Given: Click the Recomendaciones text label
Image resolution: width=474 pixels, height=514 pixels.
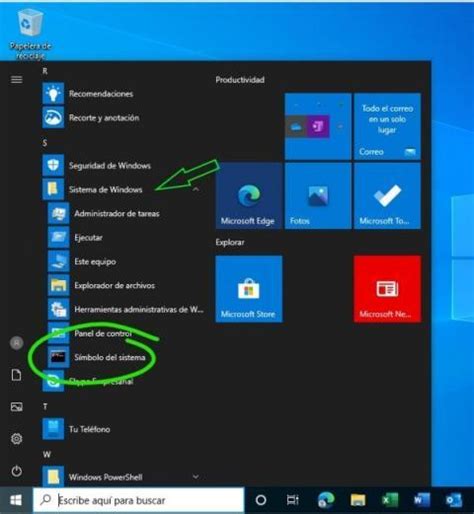Looking at the screenshot, I should pos(101,94).
